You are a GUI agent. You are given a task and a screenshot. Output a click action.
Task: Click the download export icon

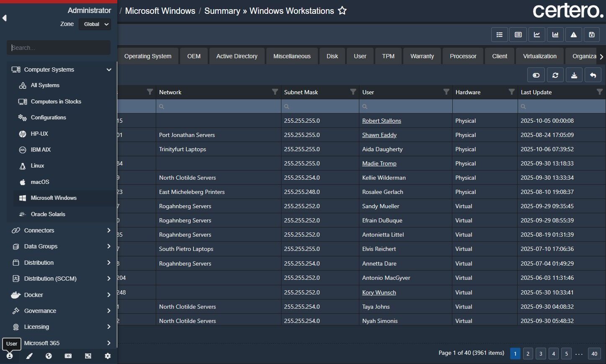coord(574,75)
